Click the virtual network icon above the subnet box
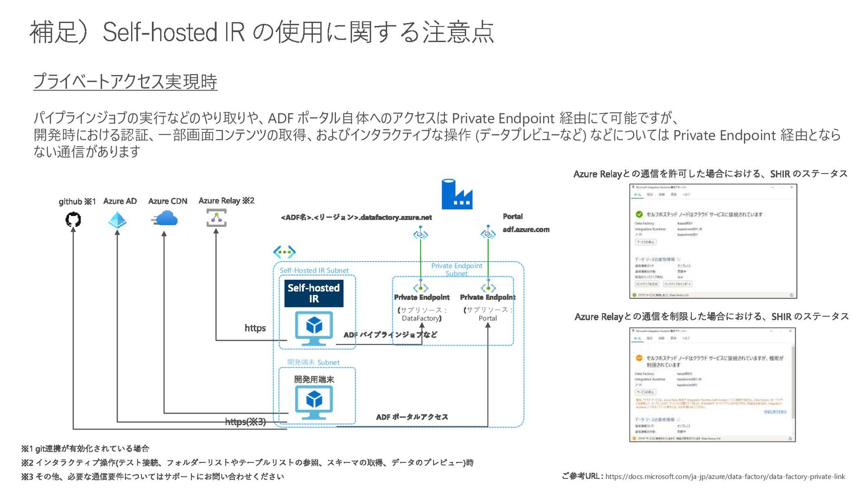Screen dimensions: 868x488 284,252
